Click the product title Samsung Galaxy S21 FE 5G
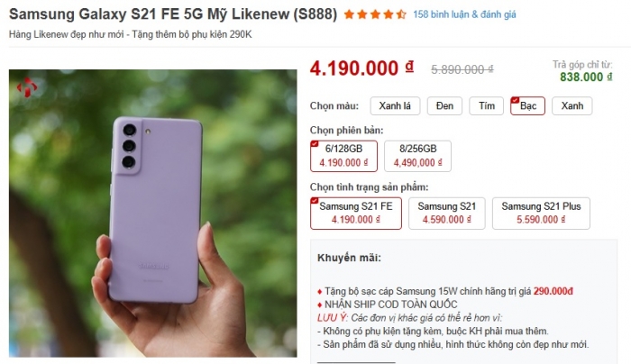Screen dimensions: 631x364 [x=171, y=14]
